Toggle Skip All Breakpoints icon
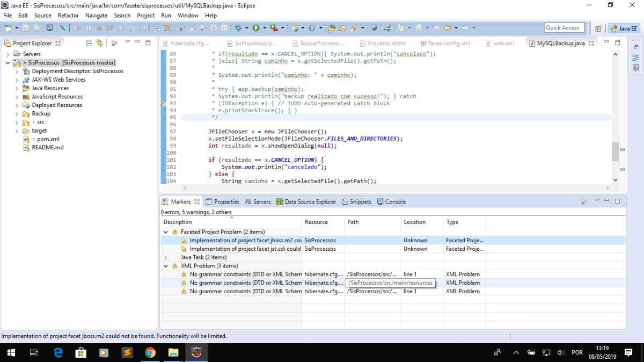Viewport: 644px width, 362px height. pos(62,28)
